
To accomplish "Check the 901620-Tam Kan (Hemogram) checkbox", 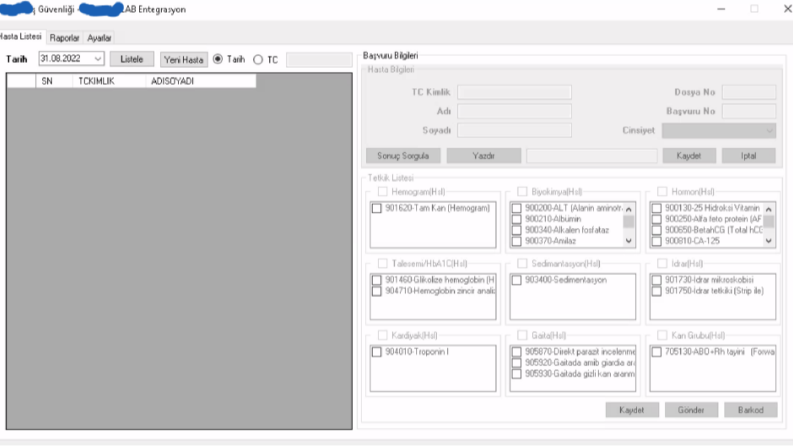I will tap(377, 208).
